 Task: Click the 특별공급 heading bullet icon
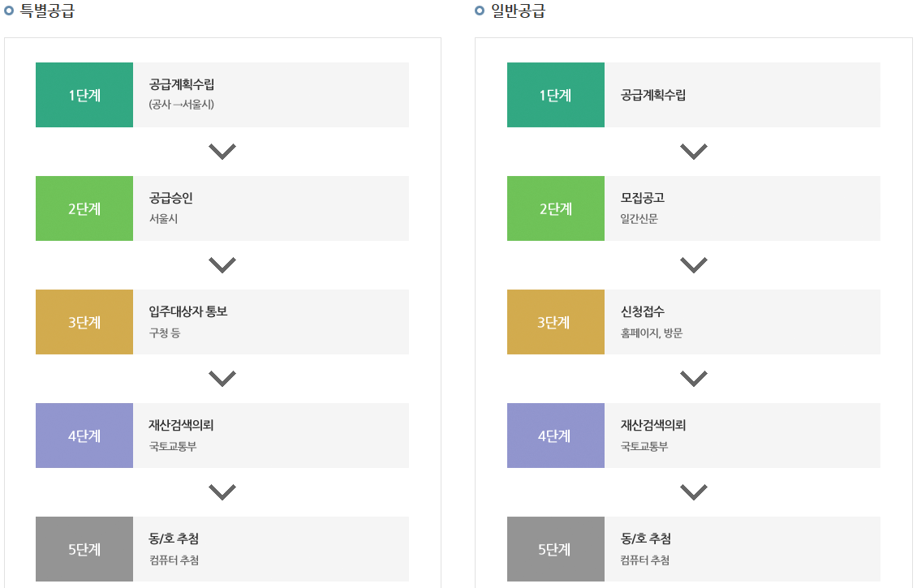[x=9, y=11]
